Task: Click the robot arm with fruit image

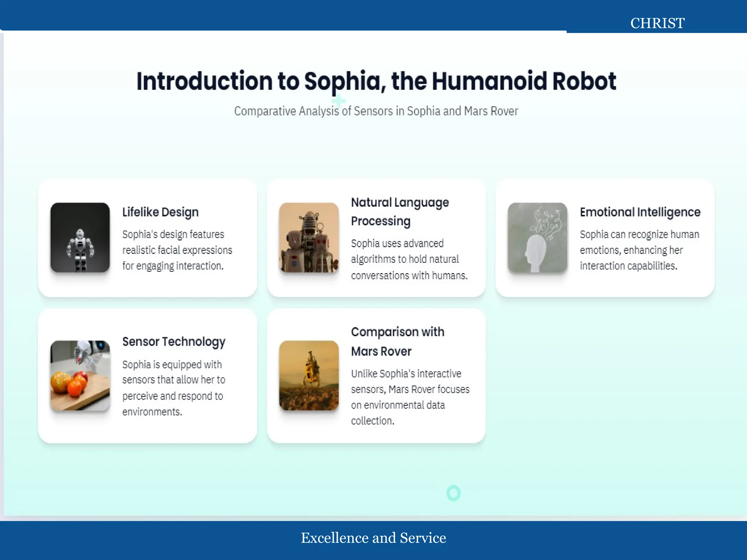Action: (80, 376)
